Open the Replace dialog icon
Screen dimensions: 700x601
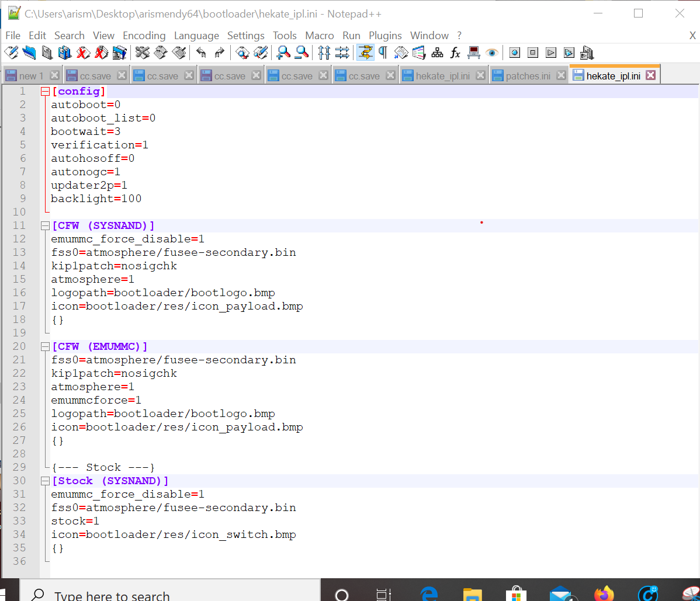pos(261,53)
